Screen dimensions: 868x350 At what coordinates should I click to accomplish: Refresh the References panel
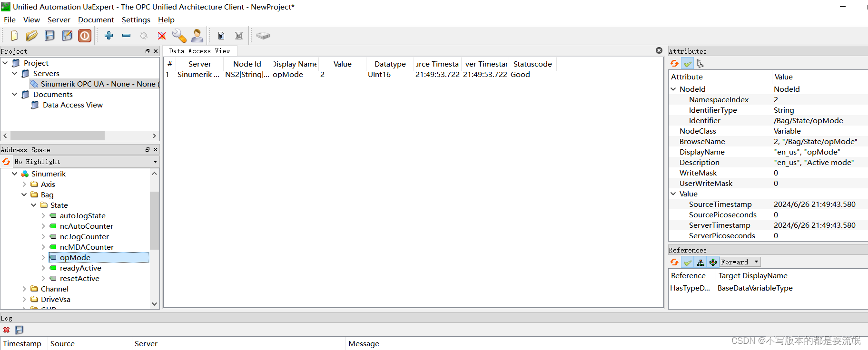pyautogui.click(x=674, y=262)
